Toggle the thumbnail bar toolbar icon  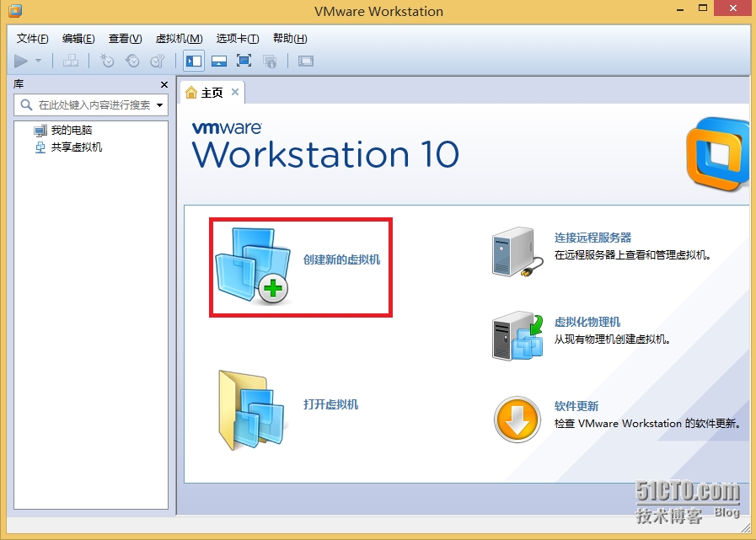(219, 61)
